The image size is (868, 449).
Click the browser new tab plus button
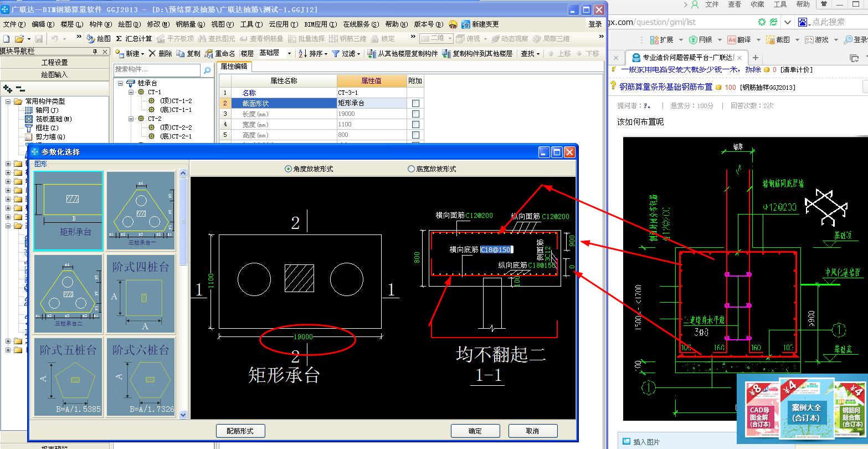coord(755,58)
